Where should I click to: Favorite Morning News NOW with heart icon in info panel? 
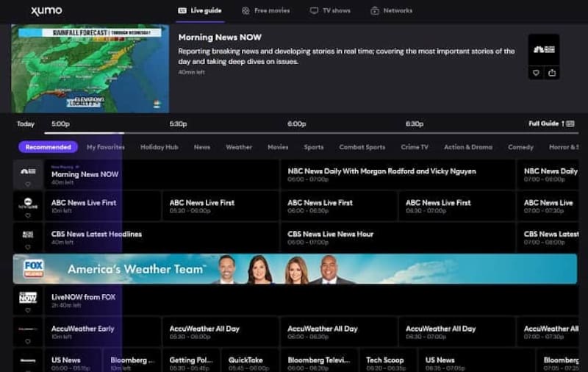536,73
